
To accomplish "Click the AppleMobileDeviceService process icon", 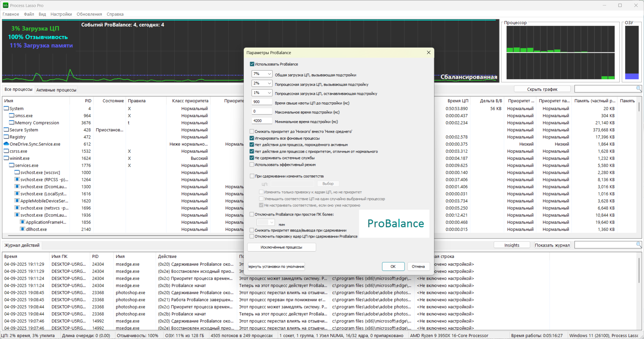I will [x=17, y=201].
